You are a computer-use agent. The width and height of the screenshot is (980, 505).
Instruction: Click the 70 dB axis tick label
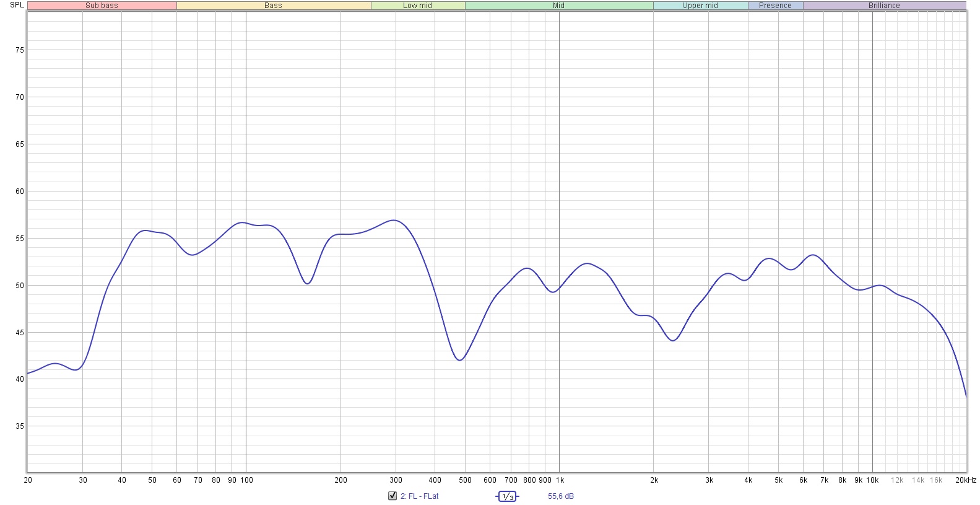[x=20, y=97]
